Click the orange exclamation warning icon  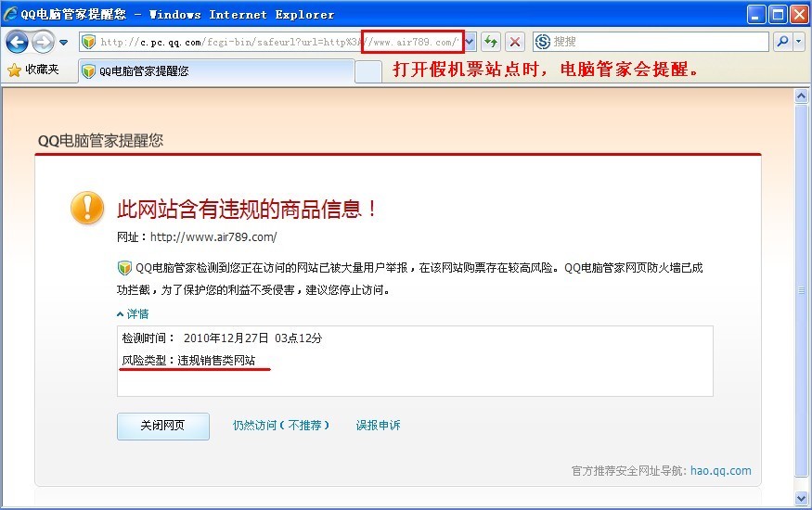[87, 208]
